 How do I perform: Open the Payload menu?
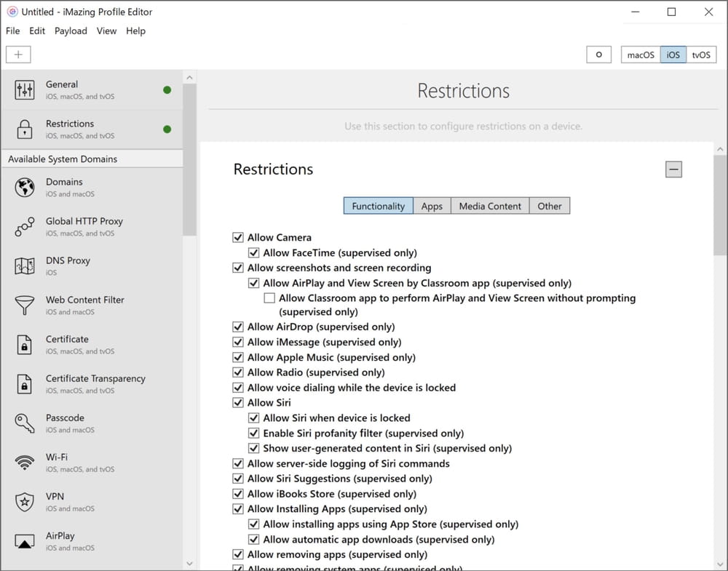point(71,31)
